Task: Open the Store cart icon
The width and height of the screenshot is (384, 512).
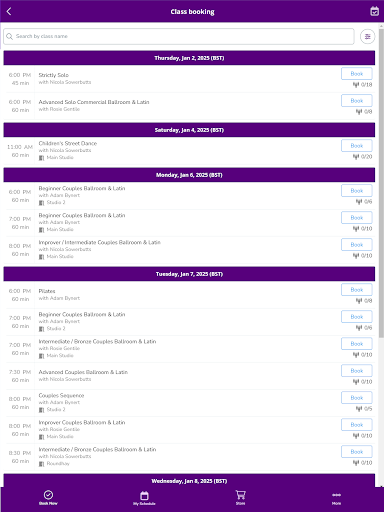Action: coord(240,495)
